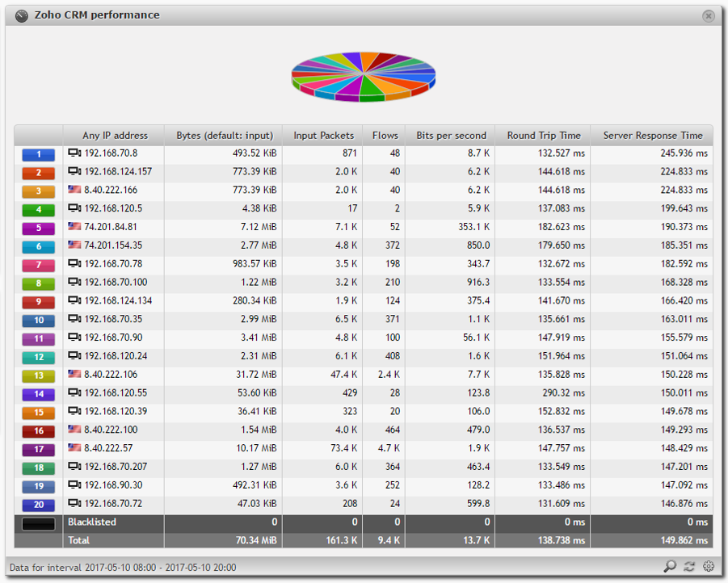Image resolution: width=728 pixels, height=583 pixels.
Task: Sort by the Server Response Time column
Action: tap(652, 136)
